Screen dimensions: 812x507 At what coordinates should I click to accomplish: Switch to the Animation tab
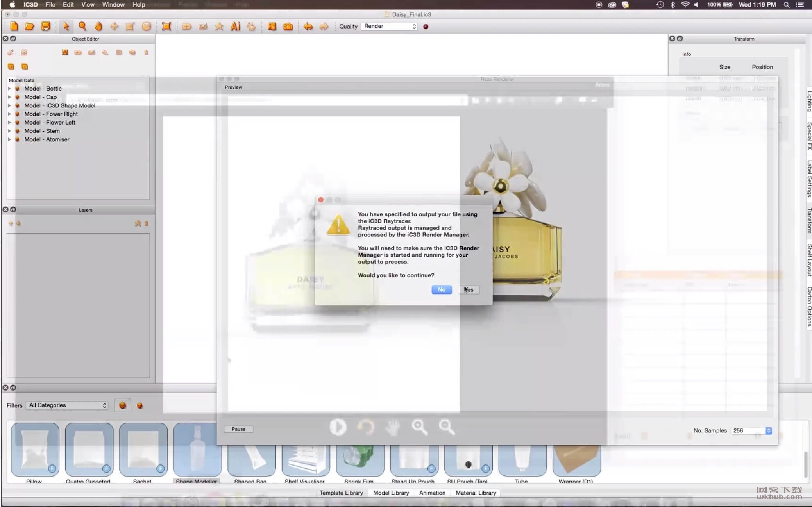[432, 493]
